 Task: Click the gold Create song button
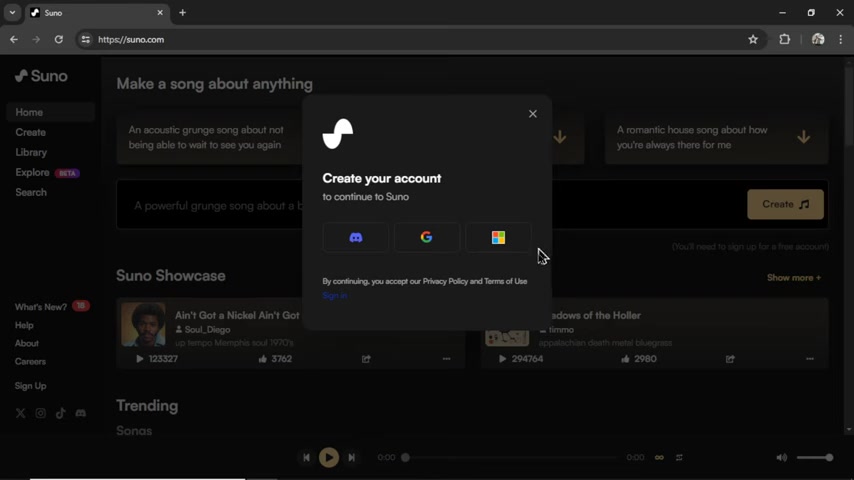(785, 204)
